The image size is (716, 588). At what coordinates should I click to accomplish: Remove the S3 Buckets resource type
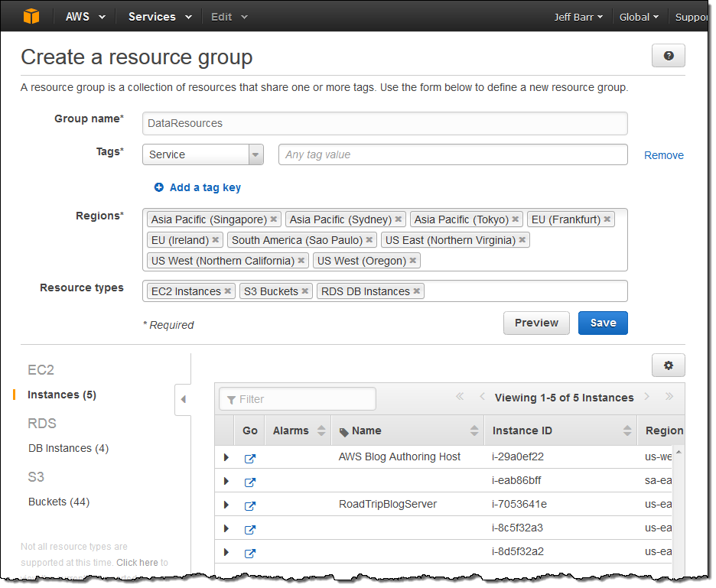pos(305,291)
